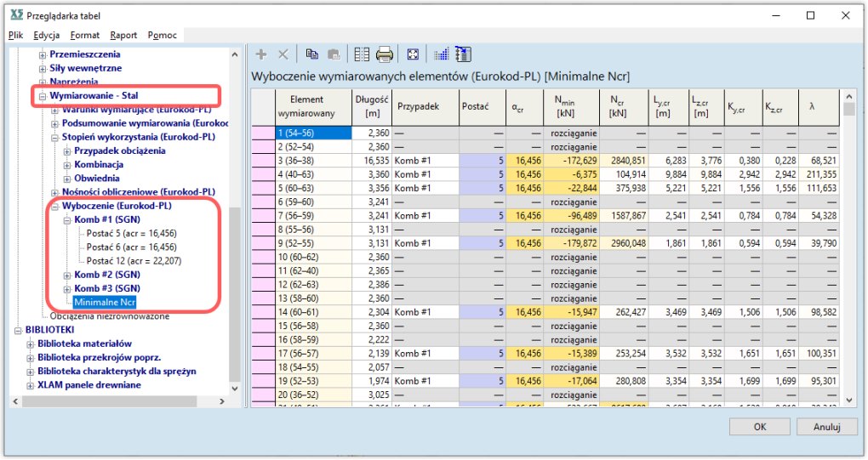Screen dimensions: 868x460
Task: Collapse the Wyboczenie (Eurokod-PL) node
Action: [55, 206]
